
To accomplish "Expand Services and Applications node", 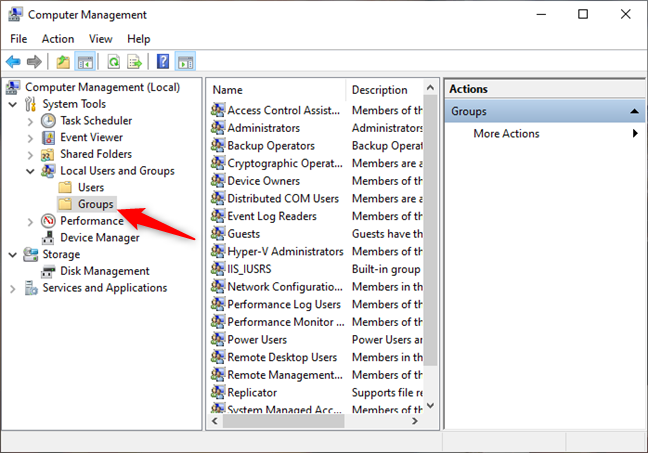I will (x=13, y=288).
